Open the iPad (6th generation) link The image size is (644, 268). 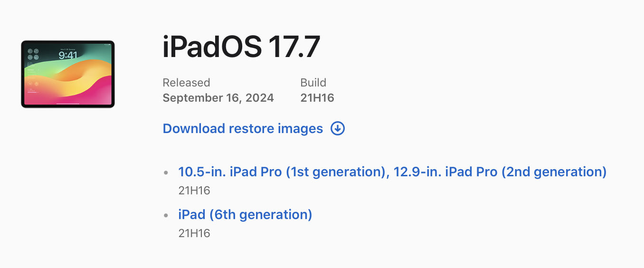tap(245, 214)
